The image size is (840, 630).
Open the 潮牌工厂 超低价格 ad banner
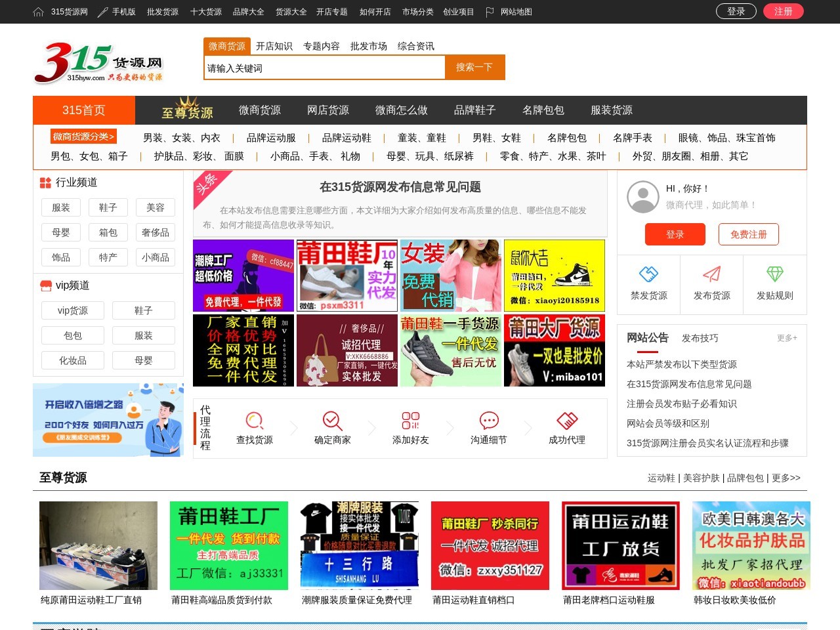pos(243,276)
